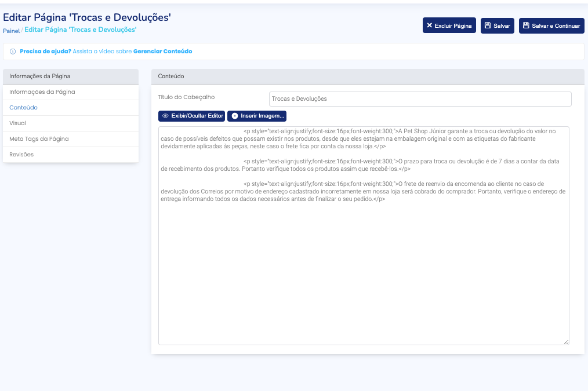Click the Conteúdo panel header
588x391 pixels.
point(367,76)
